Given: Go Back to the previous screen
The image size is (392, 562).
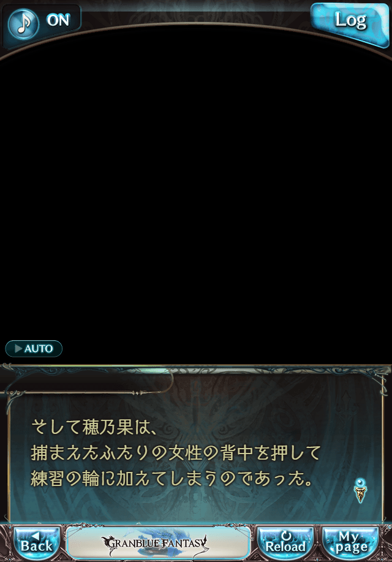Looking at the screenshot, I should click(x=37, y=542).
